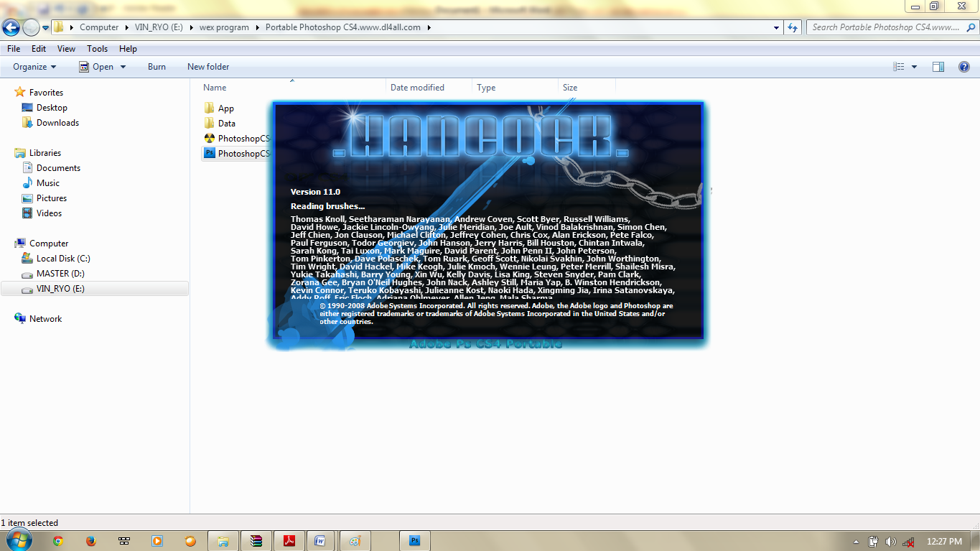980x551 pixels.
Task: Select Network in the navigation pane
Action: (45, 319)
